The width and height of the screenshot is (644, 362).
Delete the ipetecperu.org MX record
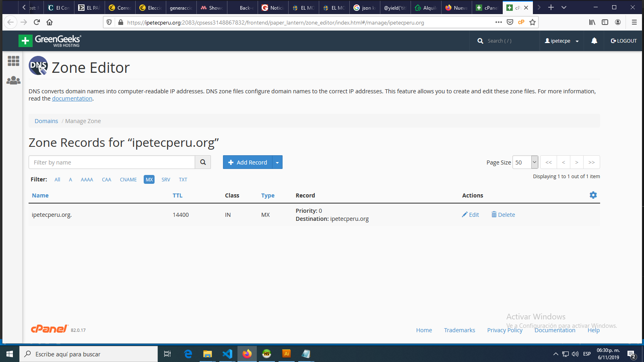pyautogui.click(x=503, y=215)
